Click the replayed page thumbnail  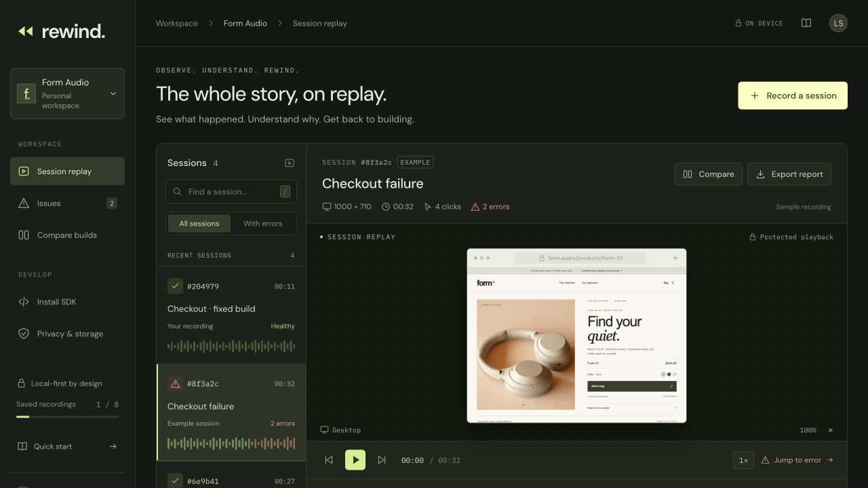click(x=576, y=335)
